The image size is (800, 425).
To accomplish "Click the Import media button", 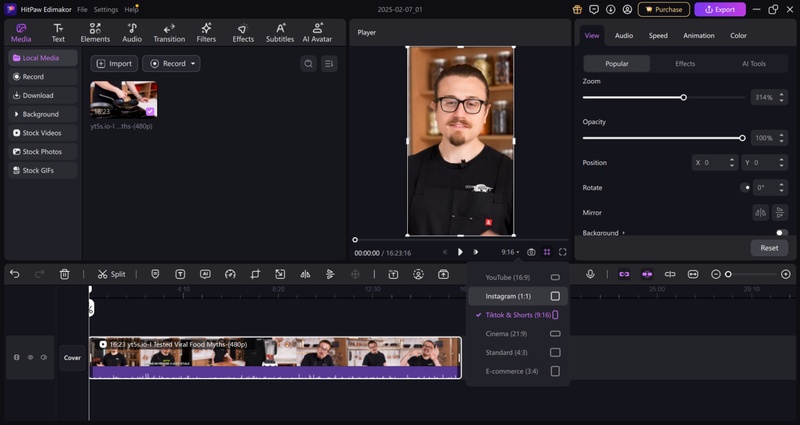I will pyautogui.click(x=114, y=64).
